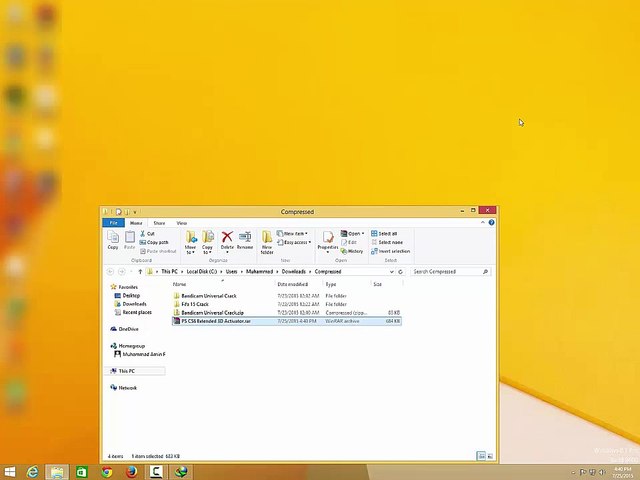Click the help question mark icon
Image resolution: width=640 pixels, height=480 pixels.
click(491, 222)
